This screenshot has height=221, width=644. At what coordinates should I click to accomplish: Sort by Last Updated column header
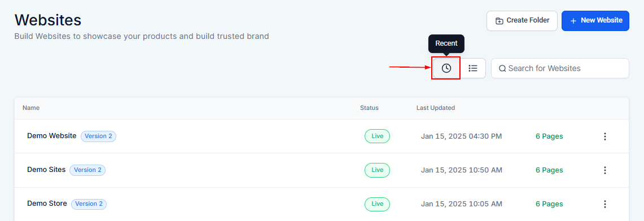pyautogui.click(x=435, y=108)
